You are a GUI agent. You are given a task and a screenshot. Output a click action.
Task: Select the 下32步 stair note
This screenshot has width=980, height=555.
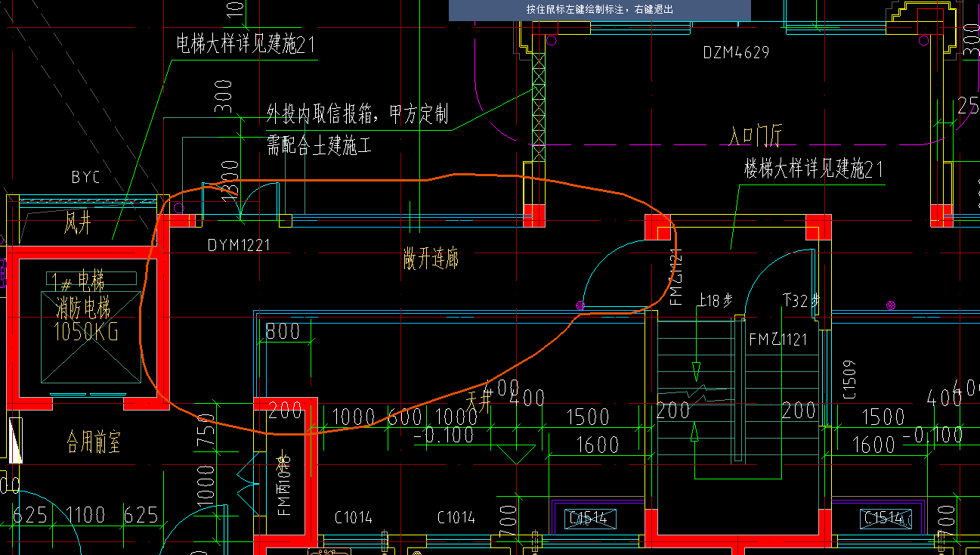pyautogui.click(x=801, y=300)
